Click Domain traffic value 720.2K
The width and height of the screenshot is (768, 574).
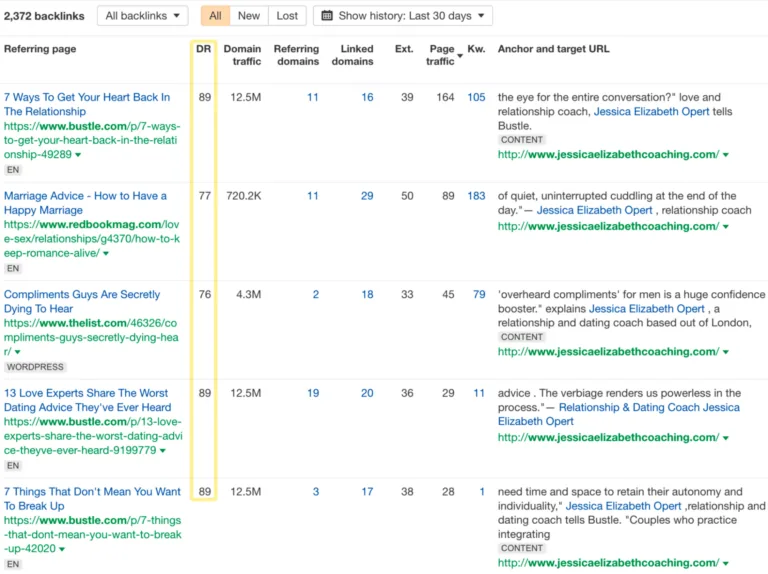(x=243, y=196)
